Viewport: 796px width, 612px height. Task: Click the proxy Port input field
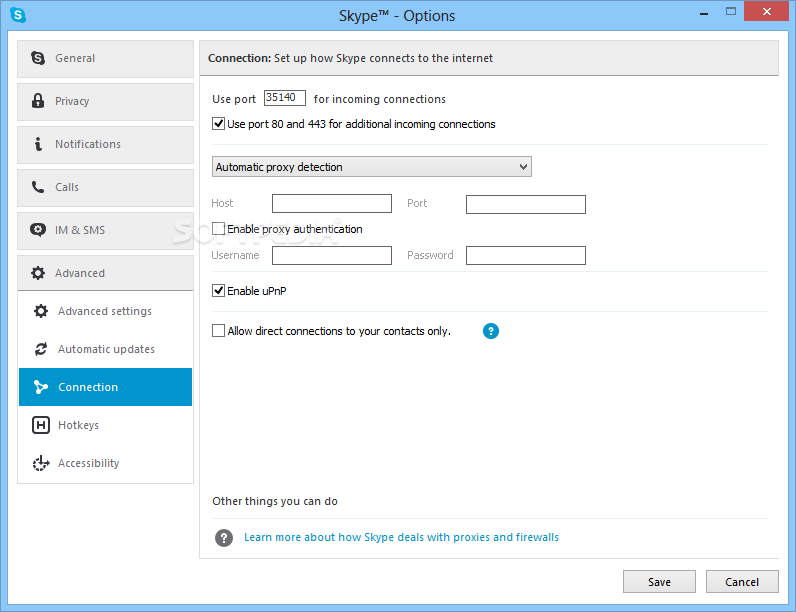click(x=526, y=205)
